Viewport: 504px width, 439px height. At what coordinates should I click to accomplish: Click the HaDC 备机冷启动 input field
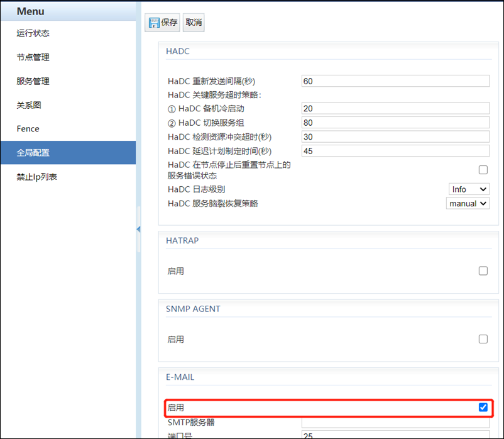point(395,109)
